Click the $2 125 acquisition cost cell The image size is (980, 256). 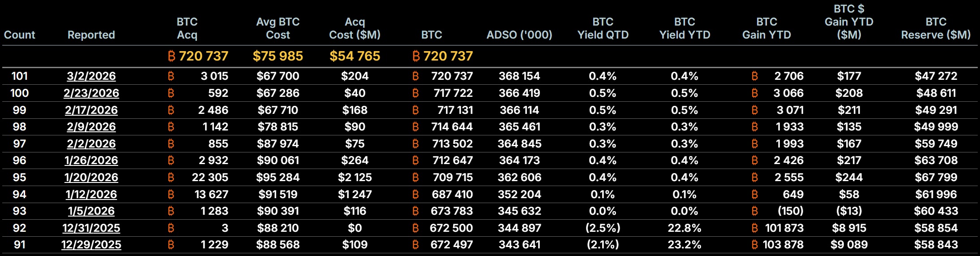(x=355, y=178)
